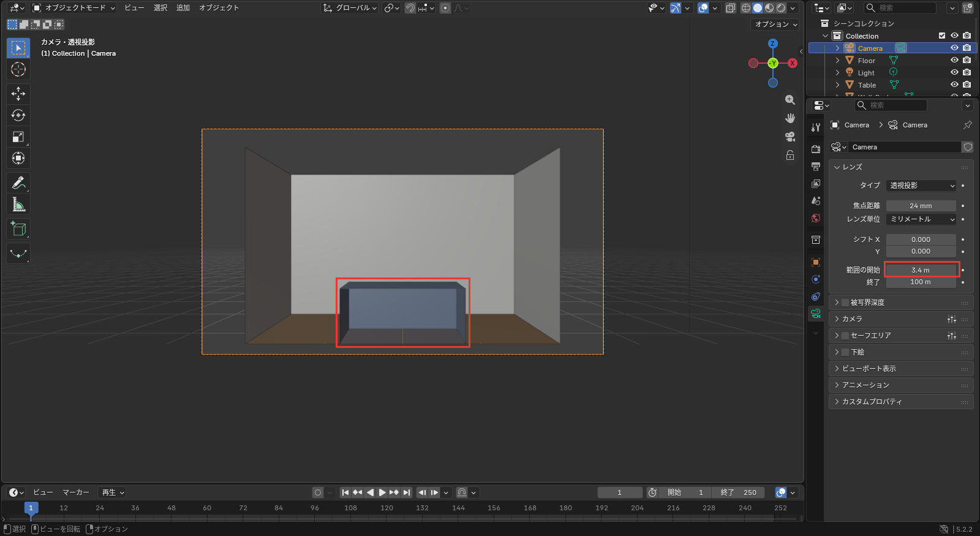Open the Render properties tab
The image size is (980, 536).
(816, 149)
